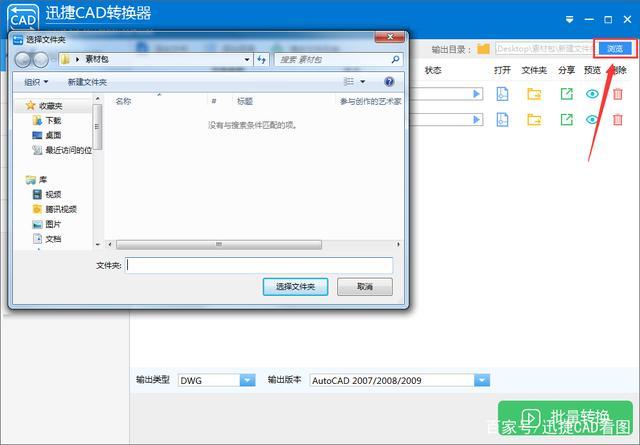
Task: Start conversion of first row play arrow
Action: [x=476, y=94]
